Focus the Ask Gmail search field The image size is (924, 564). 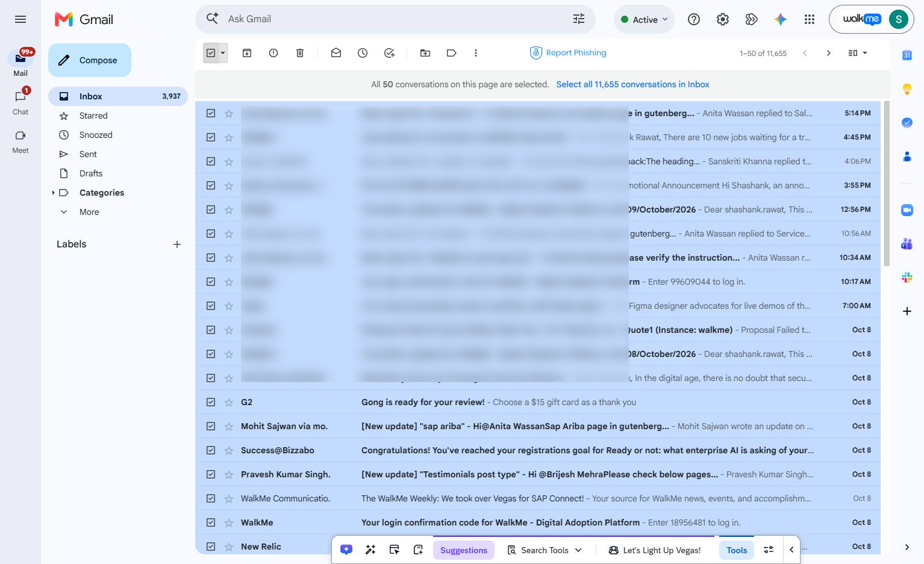395,19
